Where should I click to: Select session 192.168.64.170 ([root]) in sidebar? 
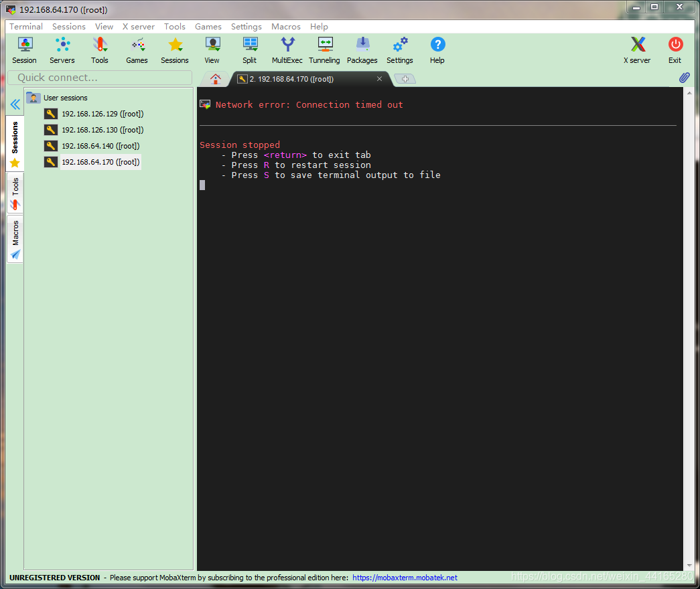(x=100, y=162)
